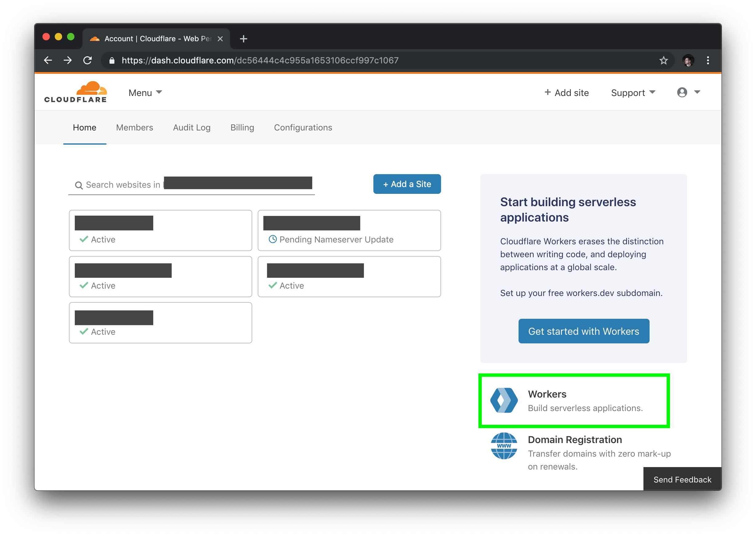Click the macOS green fullscreen window button
The image size is (756, 536).
(x=71, y=37)
